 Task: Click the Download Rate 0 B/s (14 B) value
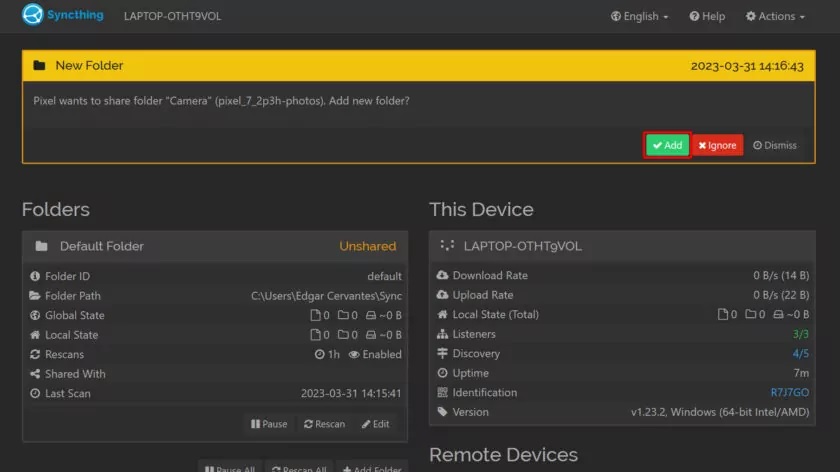(x=781, y=275)
